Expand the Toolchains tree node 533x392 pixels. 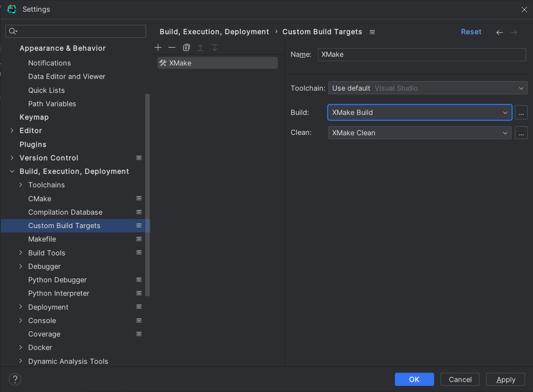point(21,185)
